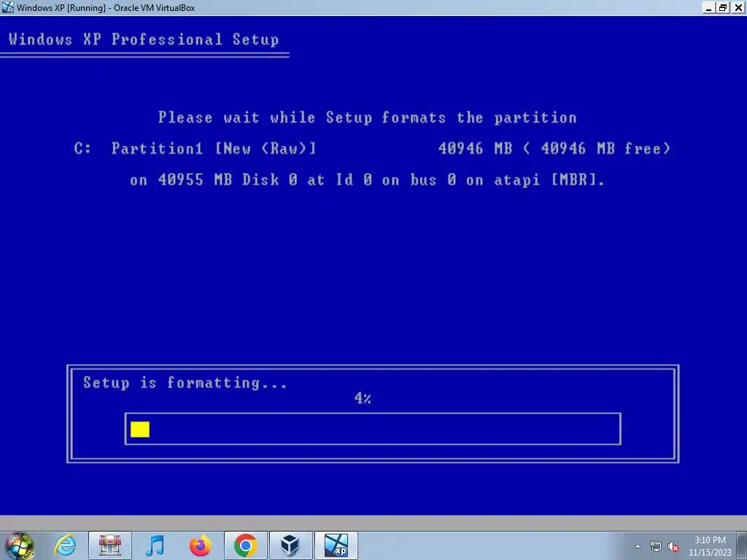The image size is (747, 560).
Task: Close the VirtualBox VM window
Action: coord(738,7)
